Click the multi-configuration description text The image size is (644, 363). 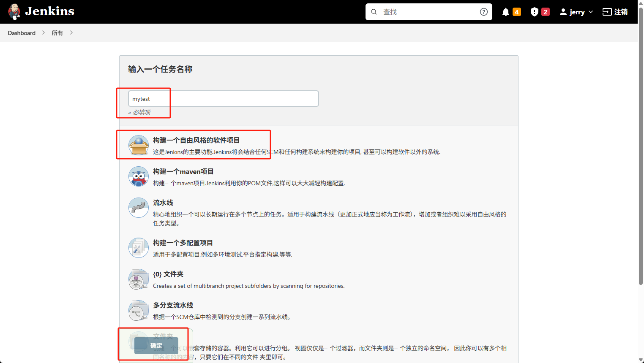[x=223, y=255]
